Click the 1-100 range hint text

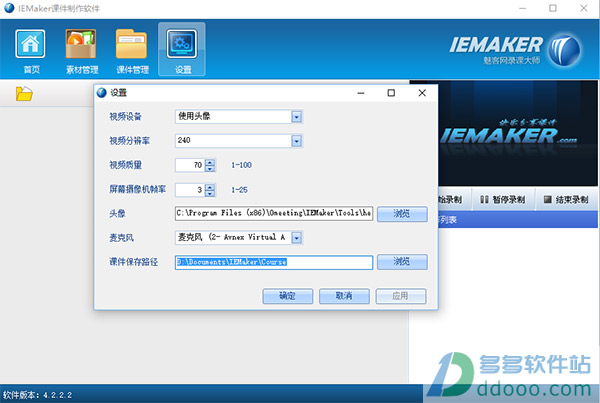241,165
